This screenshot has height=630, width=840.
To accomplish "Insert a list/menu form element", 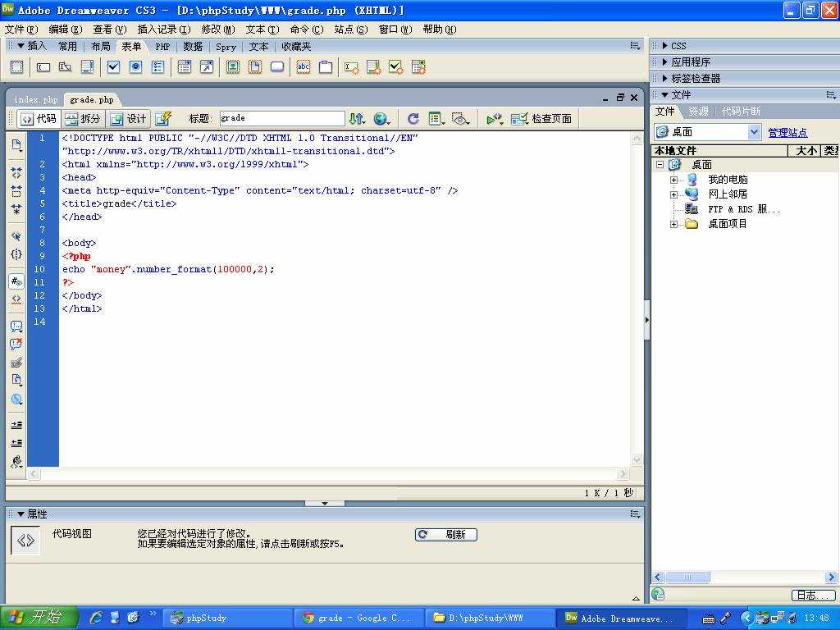I will [x=185, y=67].
